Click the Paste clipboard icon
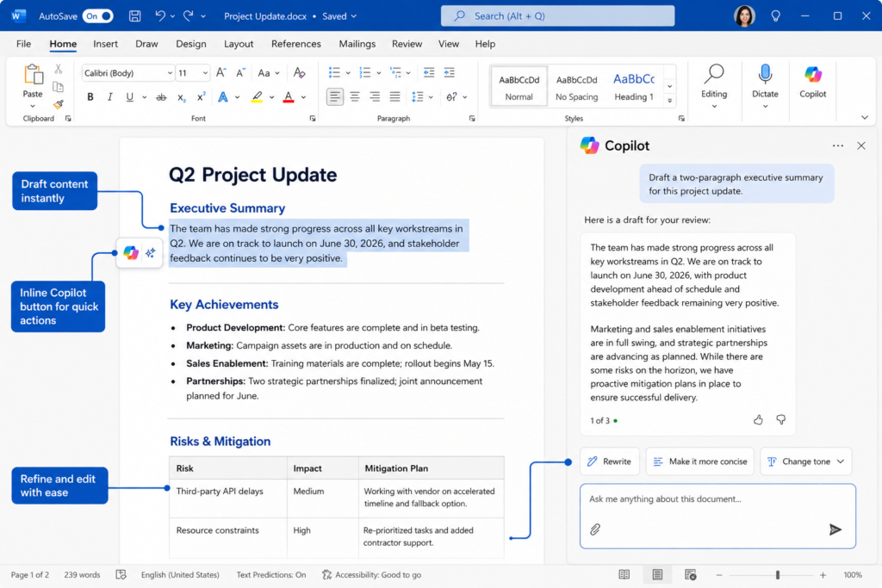Screen dimensions: 882x588 pos(33,74)
